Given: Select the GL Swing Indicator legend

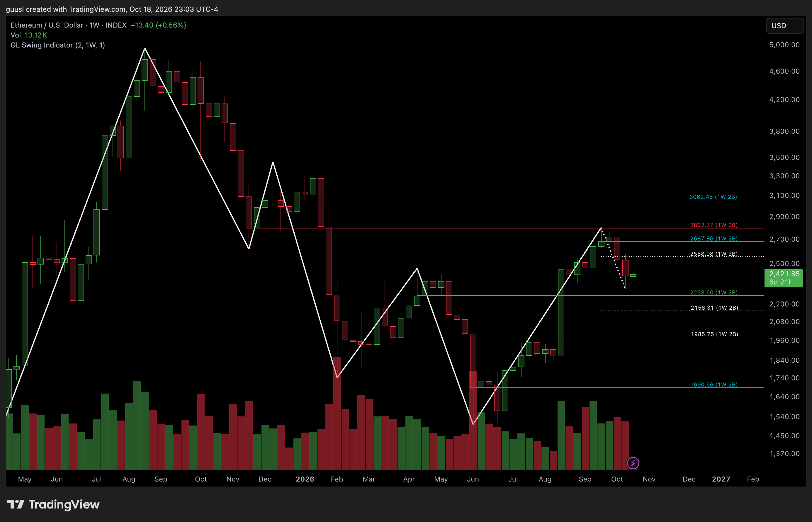Looking at the screenshot, I should pyautogui.click(x=57, y=45).
